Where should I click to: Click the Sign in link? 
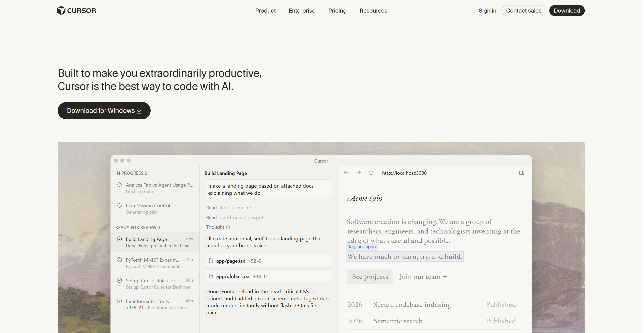tap(487, 11)
